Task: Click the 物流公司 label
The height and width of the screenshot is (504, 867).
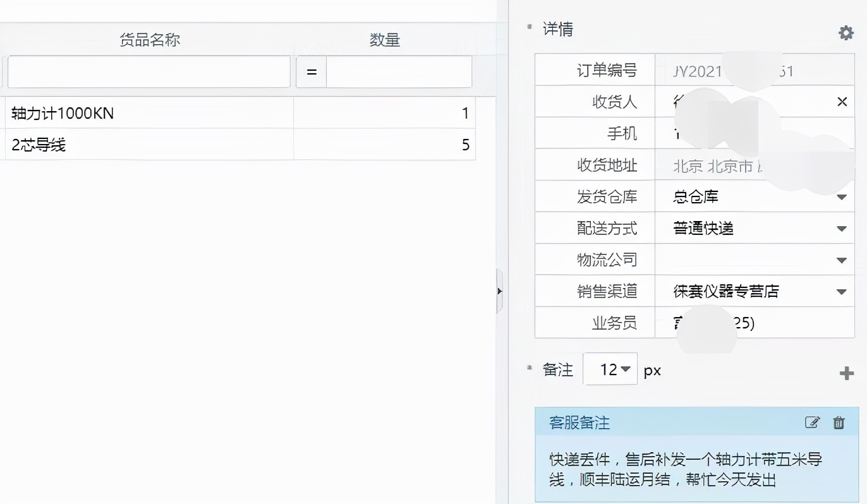Action: tap(607, 260)
